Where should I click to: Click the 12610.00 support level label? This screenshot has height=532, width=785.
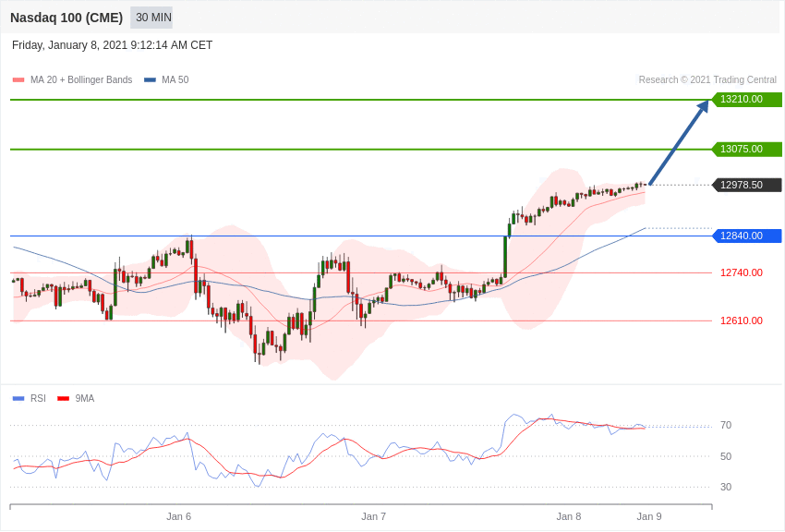coord(741,320)
